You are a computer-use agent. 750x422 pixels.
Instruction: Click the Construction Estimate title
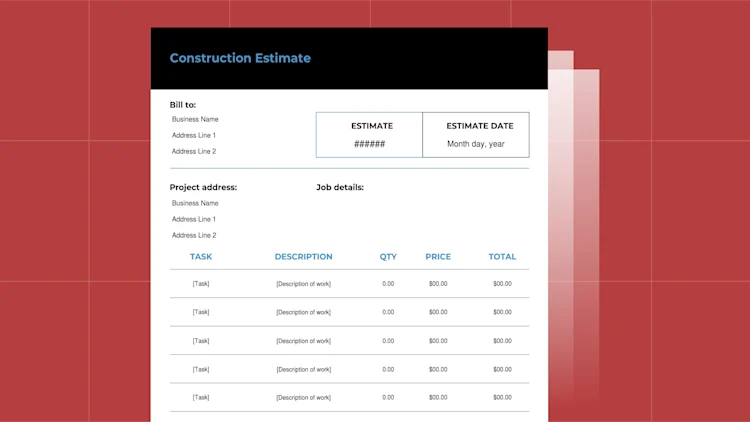(240, 58)
